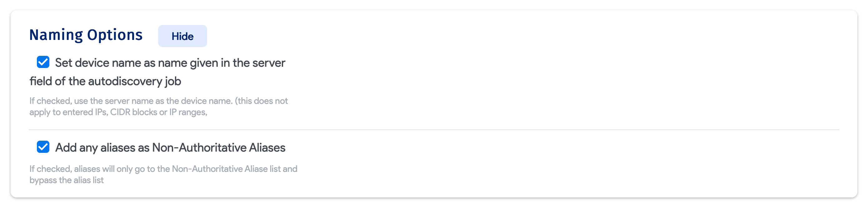Click the Naming Options heading
Viewport: 868px width, 204px height.
coord(86,35)
